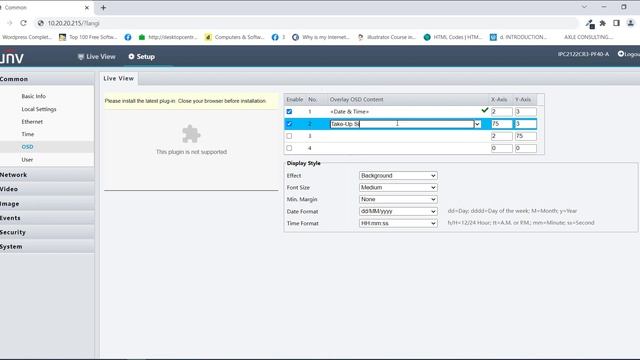The image size is (640, 360).
Task: Click the browser address bar URL
Action: pyautogui.click(x=73, y=23)
